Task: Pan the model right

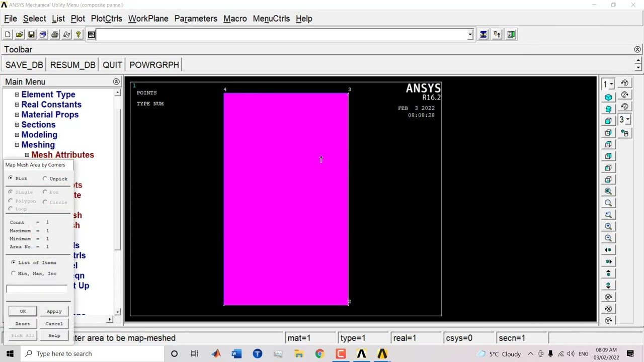Action: point(608,261)
